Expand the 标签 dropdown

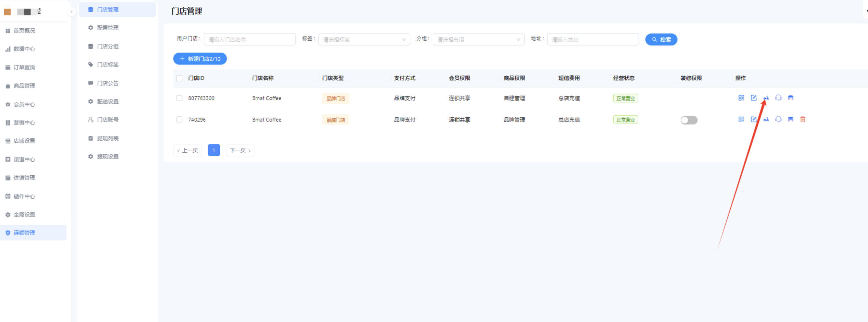tap(364, 39)
